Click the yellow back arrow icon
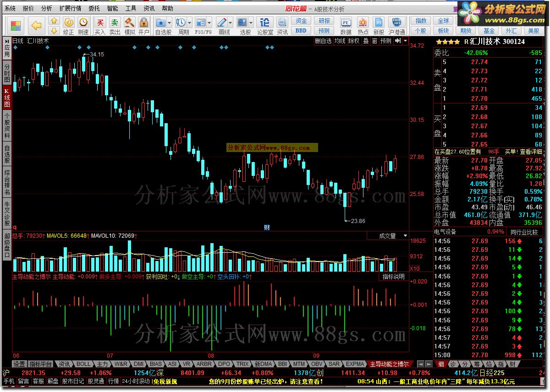 [37, 25]
